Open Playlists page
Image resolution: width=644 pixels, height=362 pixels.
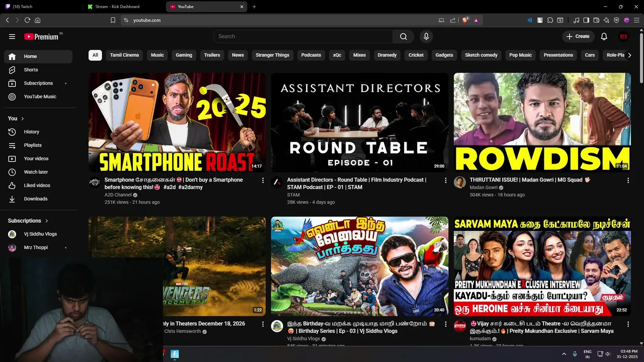coord(38,145)
